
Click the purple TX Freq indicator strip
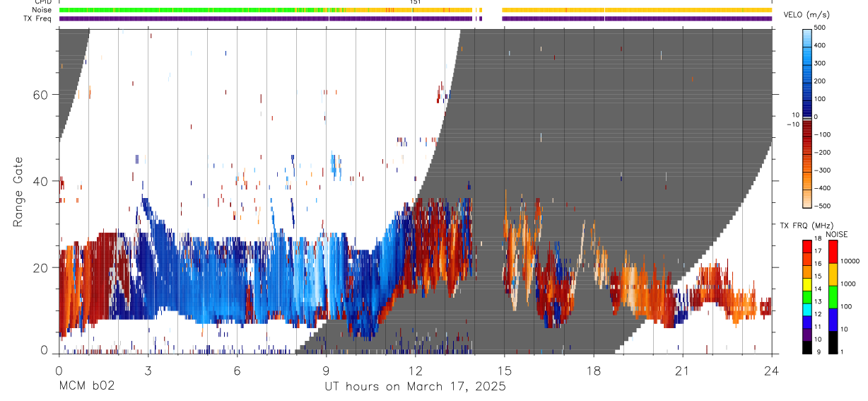[416, 18]
